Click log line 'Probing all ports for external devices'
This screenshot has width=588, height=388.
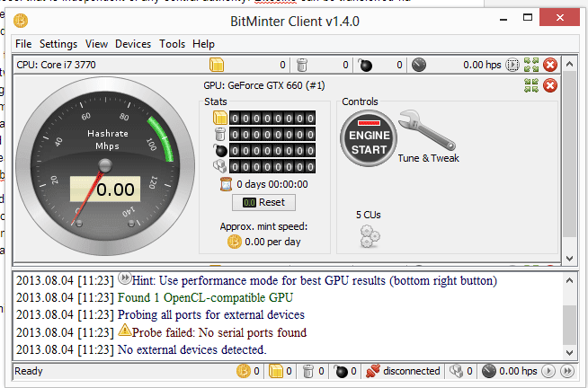click(x=211, y=314)
